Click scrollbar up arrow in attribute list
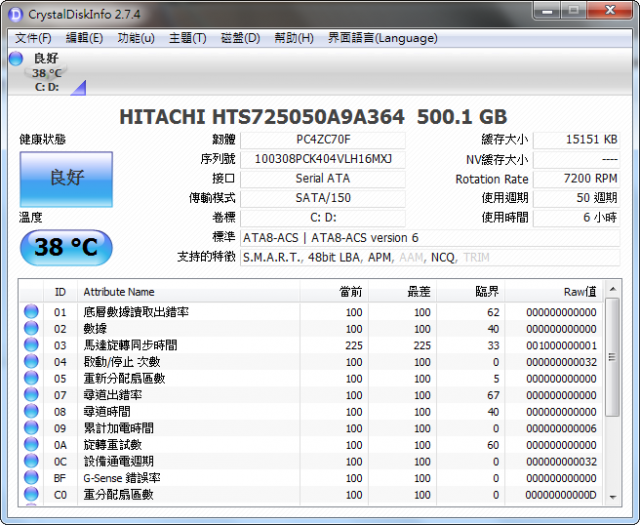 click(x=612, y=289)
